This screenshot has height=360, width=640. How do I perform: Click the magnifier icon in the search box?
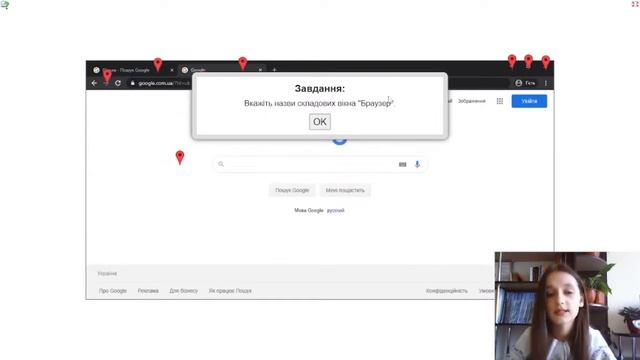click(221, 164)
